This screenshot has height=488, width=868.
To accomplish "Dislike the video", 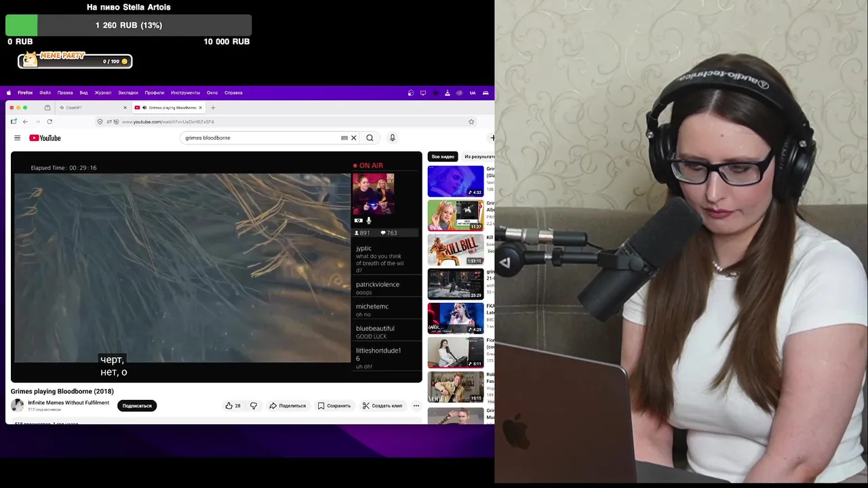I will 254,405.
